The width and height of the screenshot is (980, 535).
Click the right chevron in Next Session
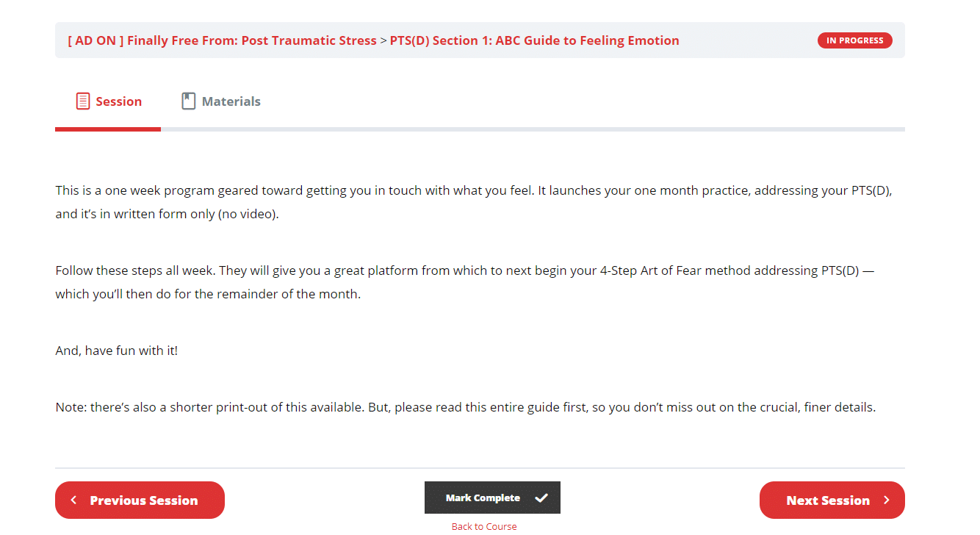point(887,500)
